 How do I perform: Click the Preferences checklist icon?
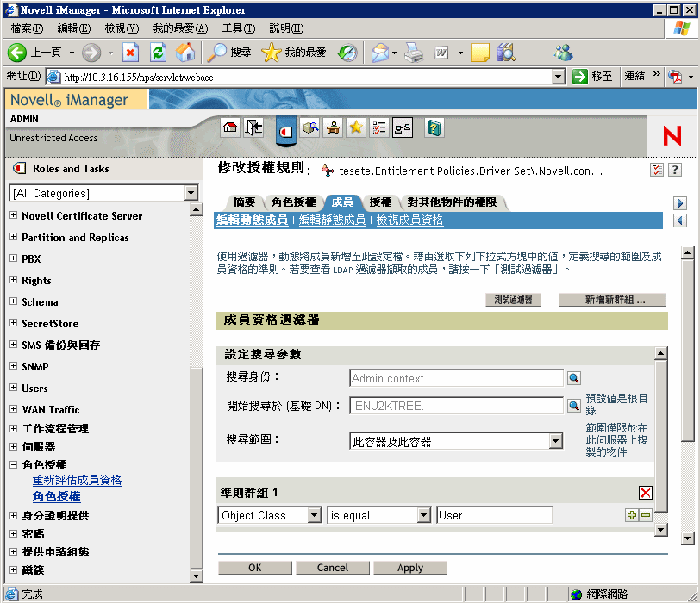pos(379,127)
